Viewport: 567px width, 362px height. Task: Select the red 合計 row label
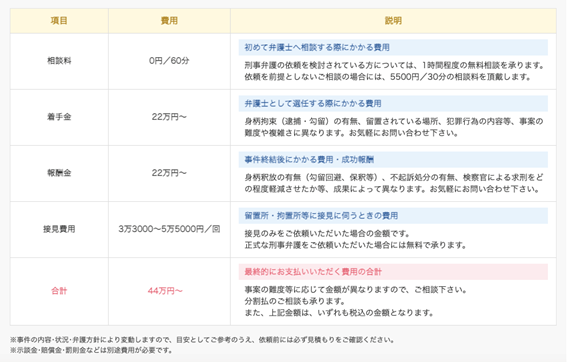click(x=59, y=291)
